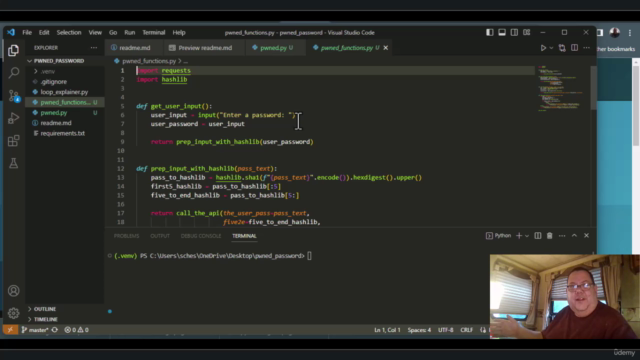
Task: Select pwned_functions file in the explorer
Action: pos(65,102)
